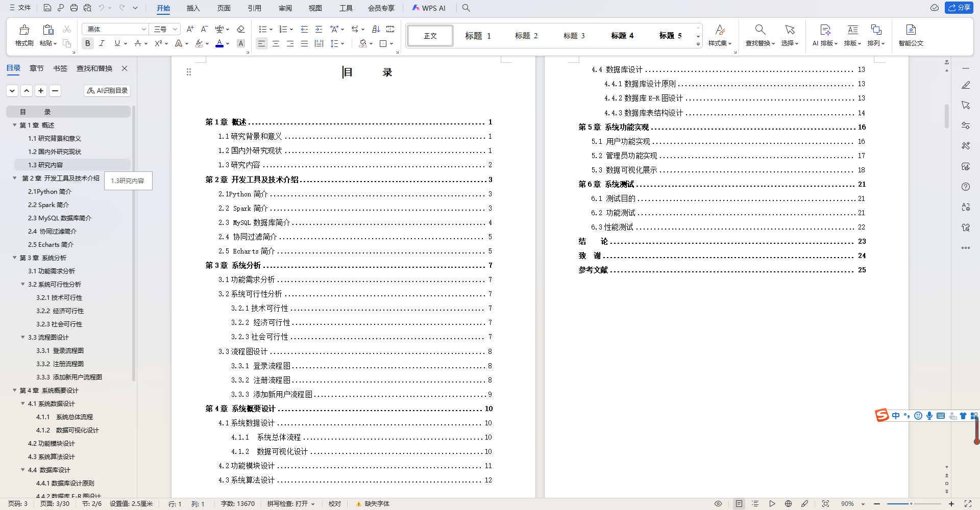Open the AI Layout (AI 排版) tool
Viewport: 980px width, 510px height.
[825, 35]
